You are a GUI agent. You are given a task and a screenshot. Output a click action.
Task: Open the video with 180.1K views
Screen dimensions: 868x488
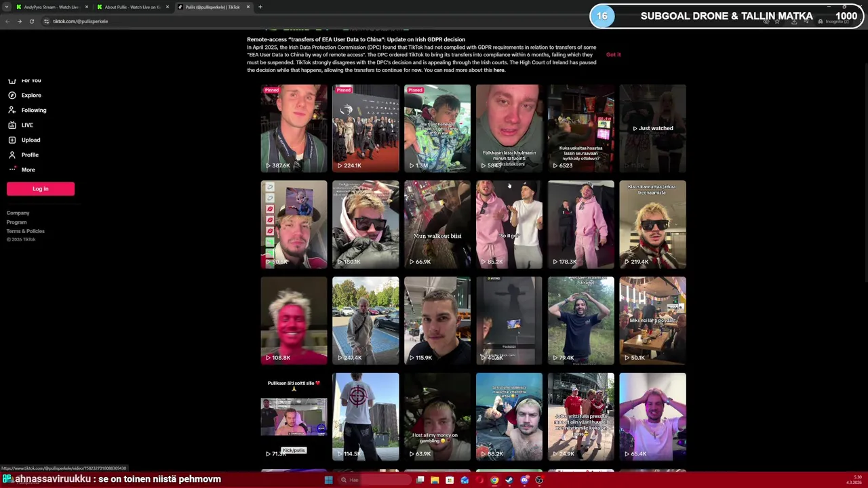click(366, 224)
